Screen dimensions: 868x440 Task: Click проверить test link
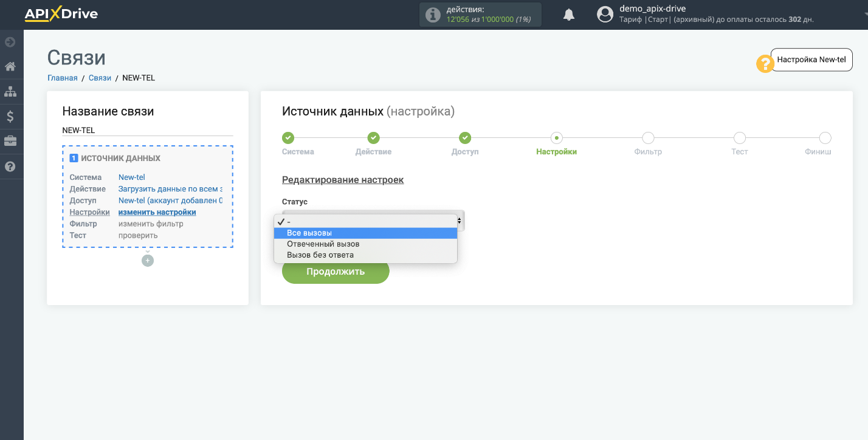click(x=138, y=235)
